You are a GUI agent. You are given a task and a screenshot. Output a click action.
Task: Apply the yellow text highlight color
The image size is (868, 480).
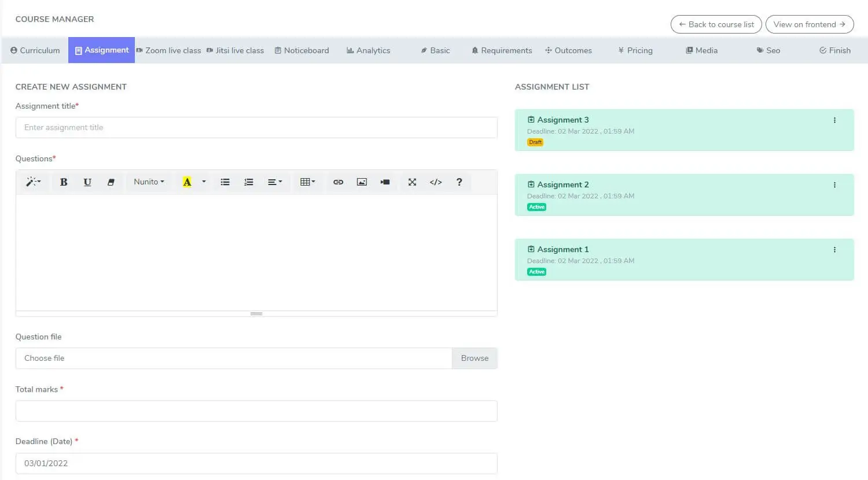click(187, 182)
